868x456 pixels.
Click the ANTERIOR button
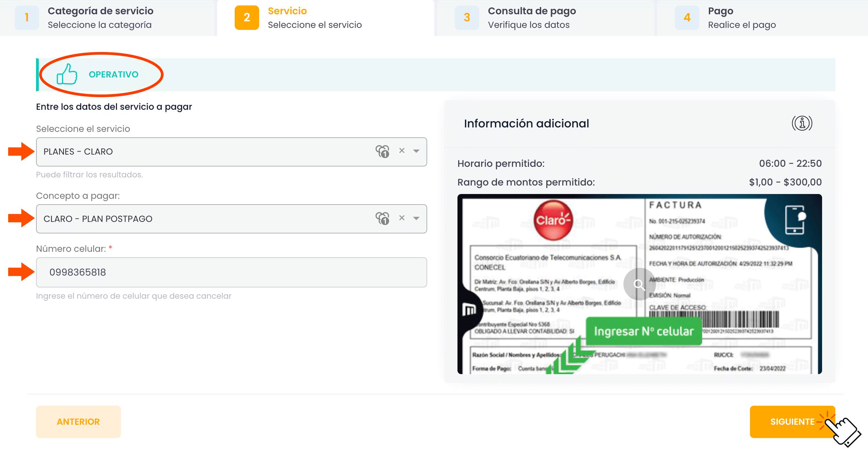(78, 422)
